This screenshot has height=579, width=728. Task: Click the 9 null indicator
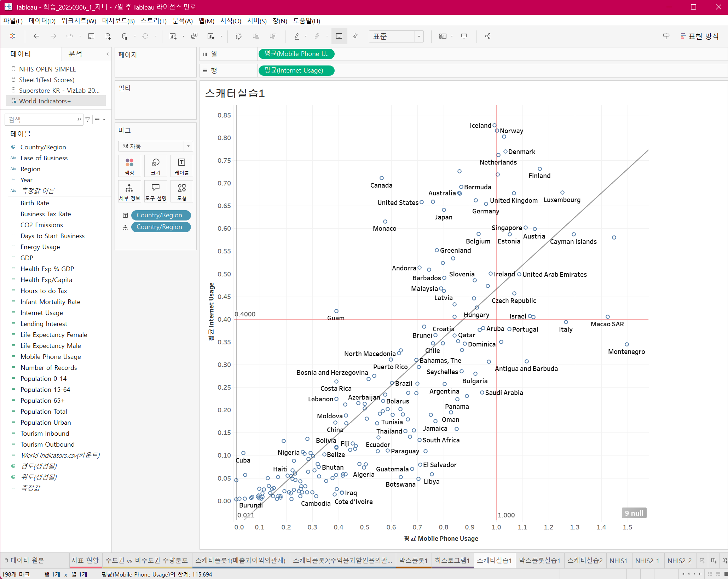[634, 513]
